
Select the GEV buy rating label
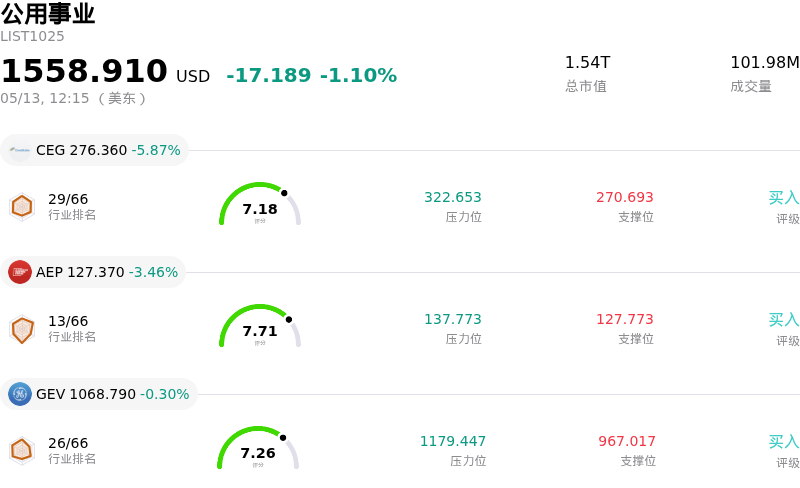(x=784, y=442)
